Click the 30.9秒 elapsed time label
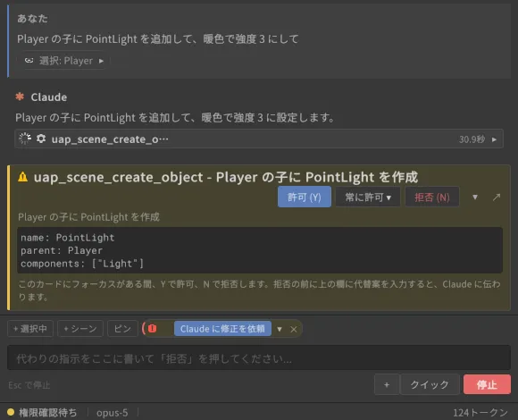518x420 pixels. click(472, 139)
